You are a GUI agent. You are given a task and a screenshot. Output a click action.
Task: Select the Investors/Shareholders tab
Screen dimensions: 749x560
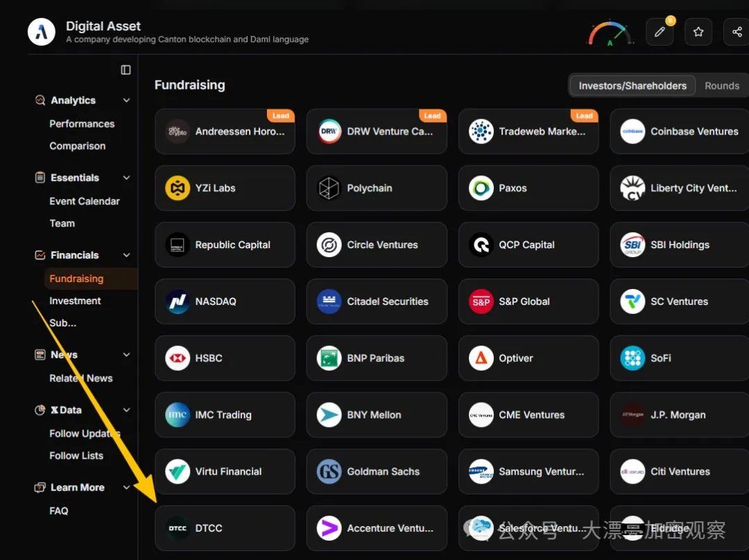(x=632, y=86)
